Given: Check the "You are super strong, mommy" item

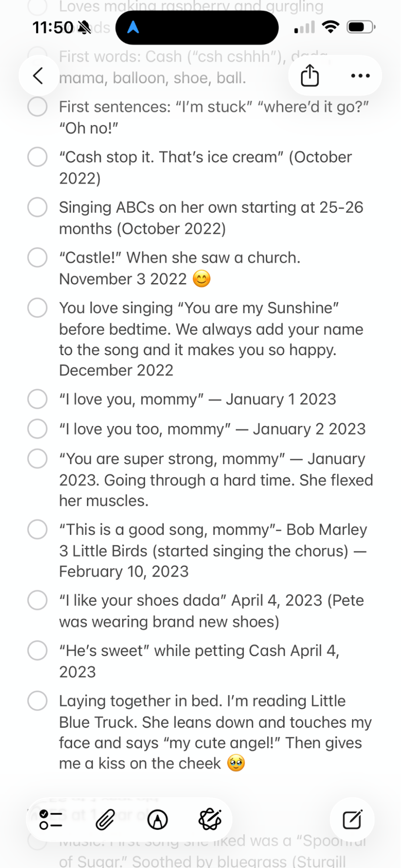Looking at the screenshot, I should coord(37,459).
